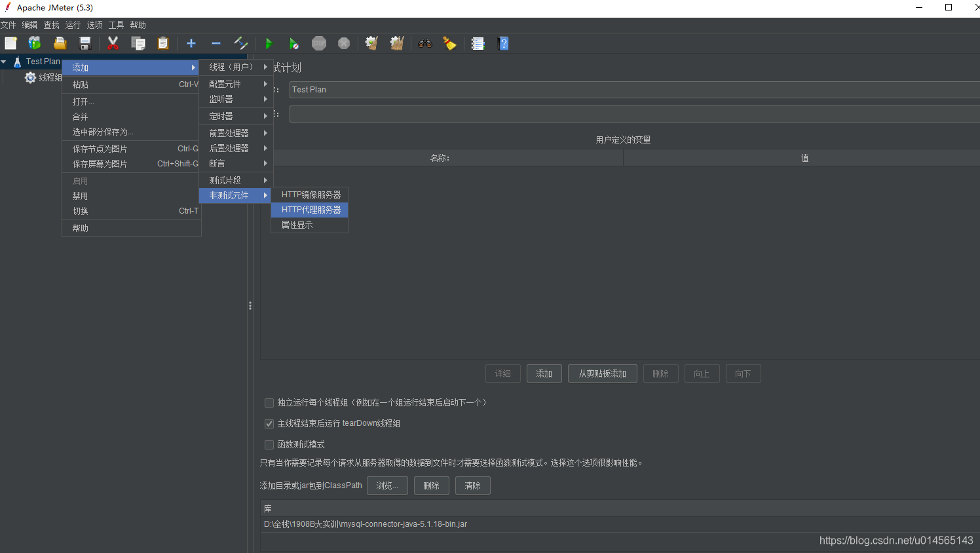Click the Help question mark icon
980x553 pixels.
(503, 43)
